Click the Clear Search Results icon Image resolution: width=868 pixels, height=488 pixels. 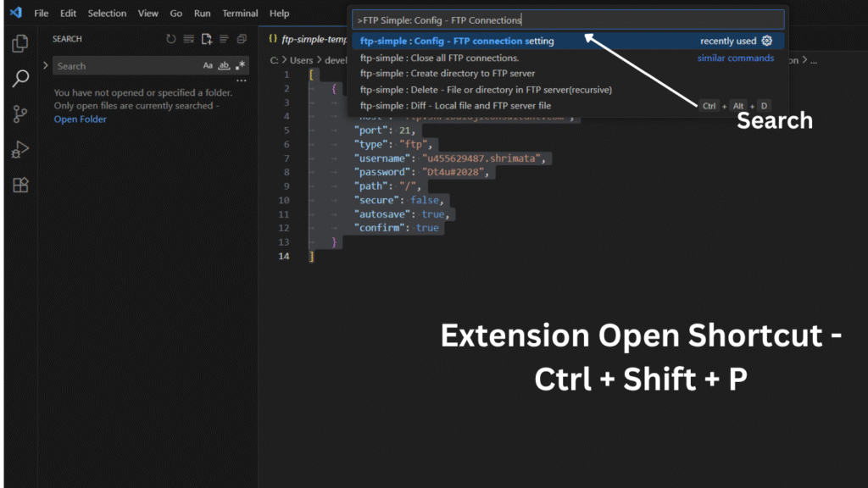[x=188, y=39]
